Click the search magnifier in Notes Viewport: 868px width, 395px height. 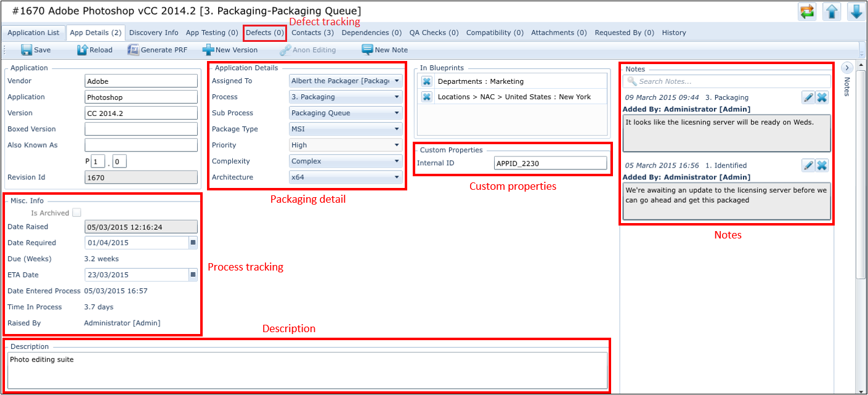click(631, 81)
